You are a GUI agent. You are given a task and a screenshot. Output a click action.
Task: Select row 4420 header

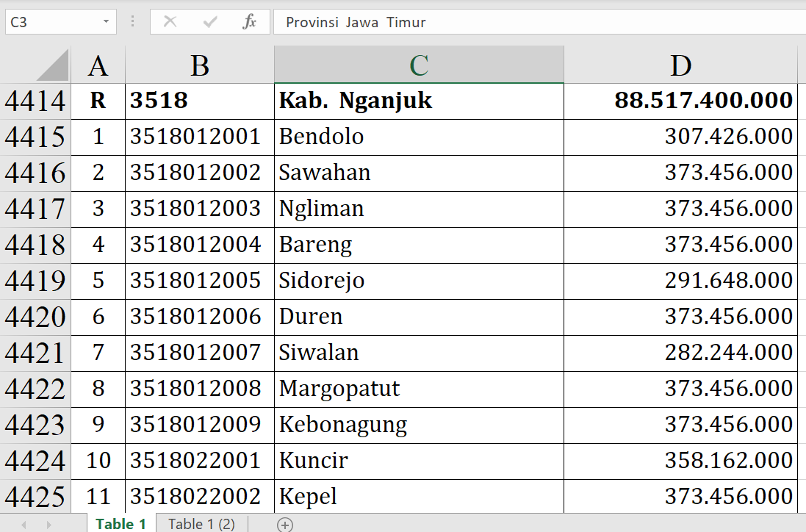pos(35,317)
